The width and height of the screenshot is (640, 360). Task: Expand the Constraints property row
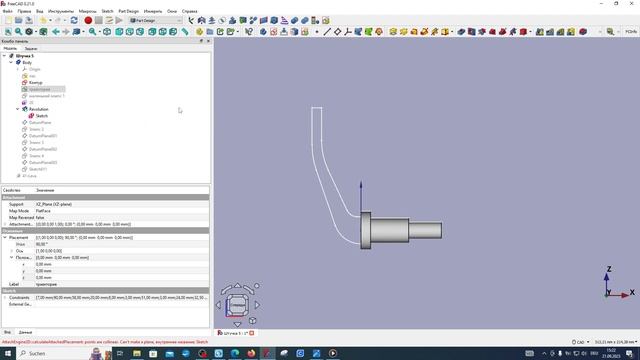5,298
